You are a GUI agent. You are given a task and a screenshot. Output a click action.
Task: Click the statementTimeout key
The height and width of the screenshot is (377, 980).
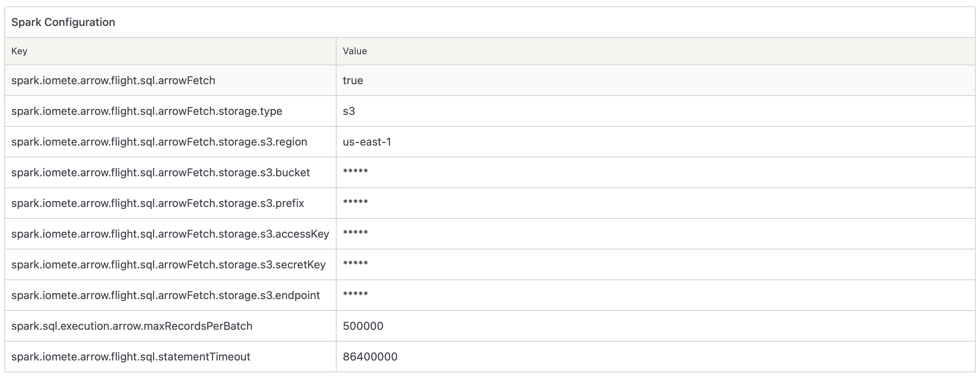coord(131,357)
